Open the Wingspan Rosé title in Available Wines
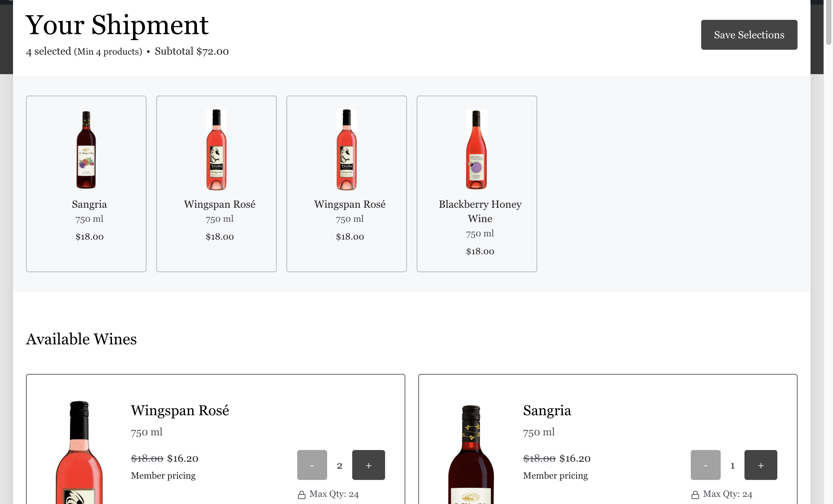This screenshot has width=833, height=504. [180, 410]
